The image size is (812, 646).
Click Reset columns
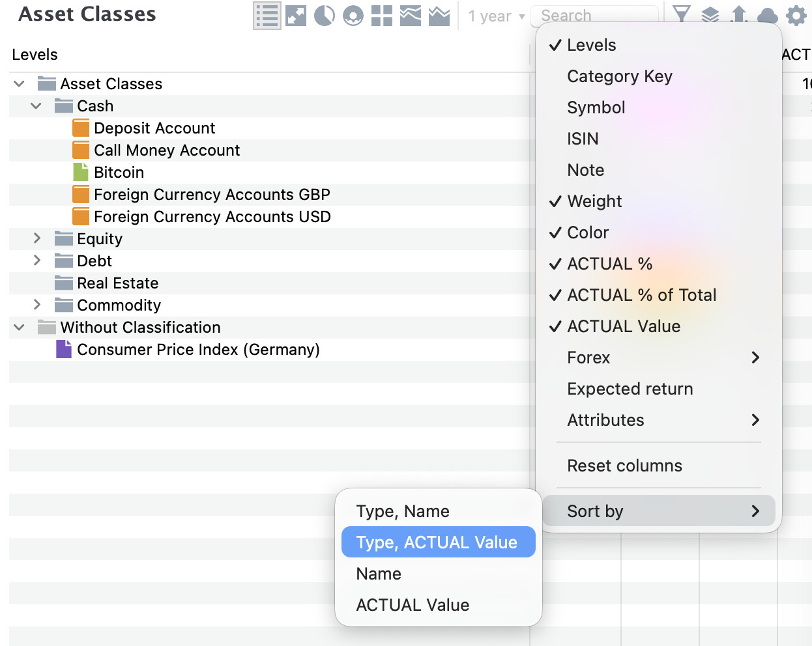click(624, 466)
